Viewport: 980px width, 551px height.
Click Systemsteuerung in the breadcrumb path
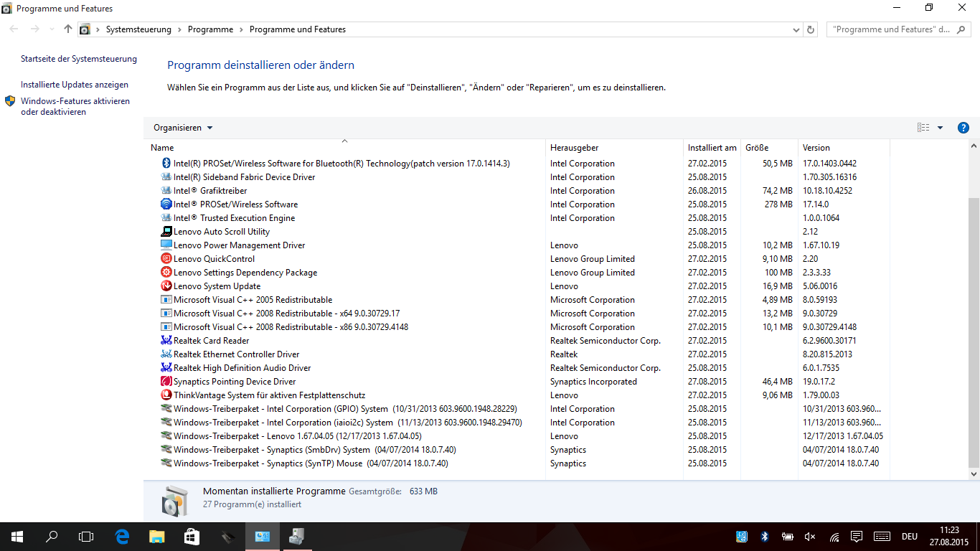coord(138,29)
